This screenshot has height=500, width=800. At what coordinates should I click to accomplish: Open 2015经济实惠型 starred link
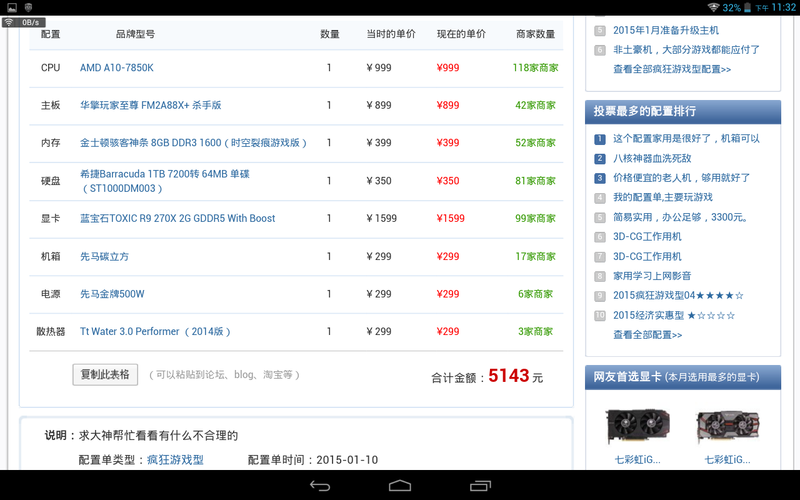674,315
